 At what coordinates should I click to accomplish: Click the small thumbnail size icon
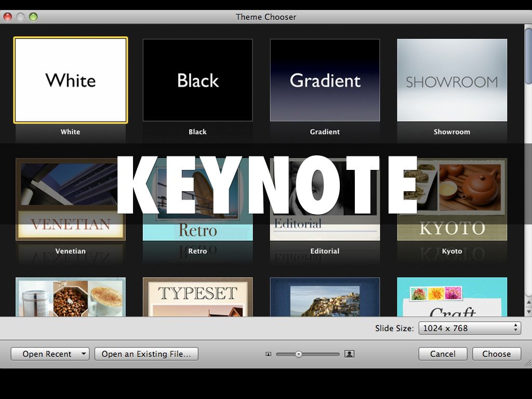coord(269,354)
